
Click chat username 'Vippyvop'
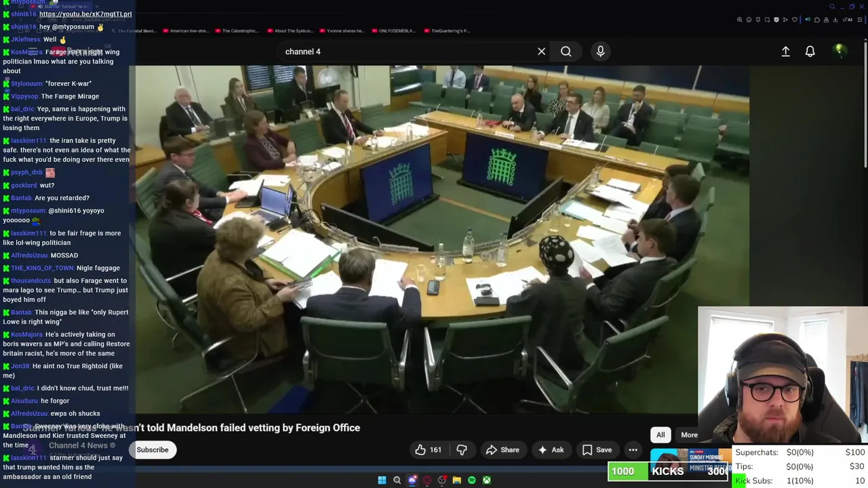pyautogui.click(x=24, y=96)
